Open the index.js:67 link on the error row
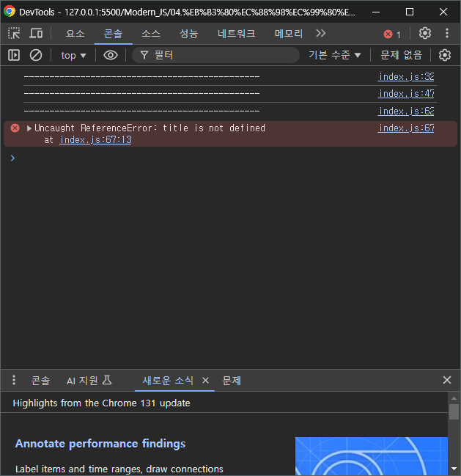 pos(406,128)
